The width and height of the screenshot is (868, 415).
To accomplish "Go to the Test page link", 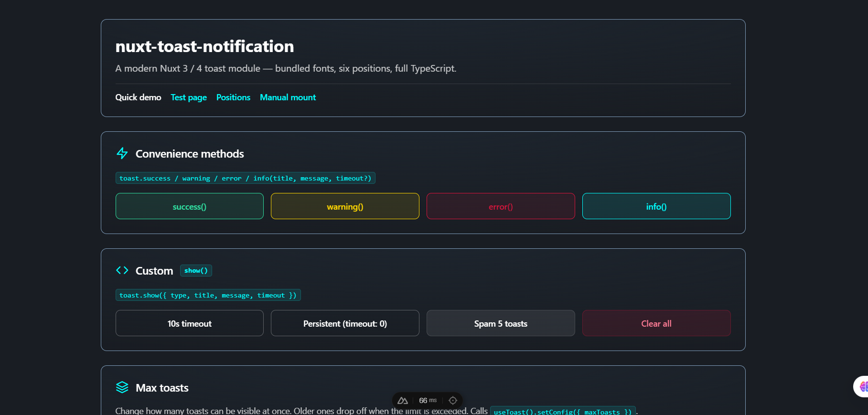I will [189, 97].
